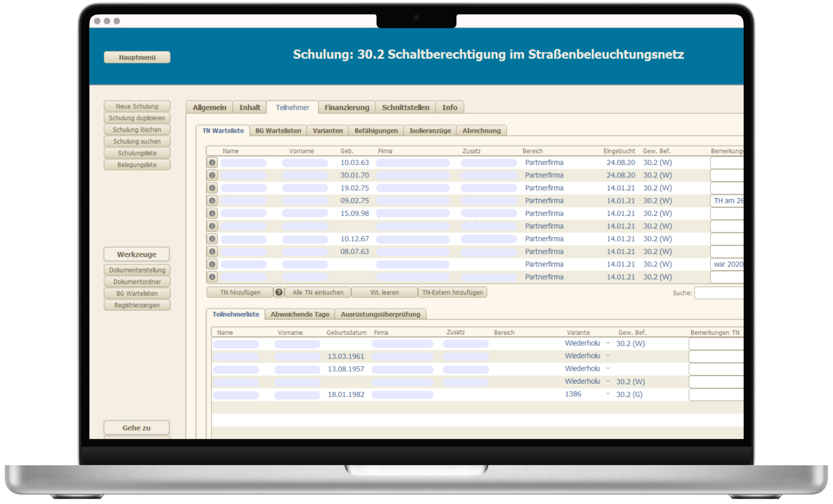Select the TN Warteliste sub-tab
The image size is (833, 504).
[x=223, y=131]
